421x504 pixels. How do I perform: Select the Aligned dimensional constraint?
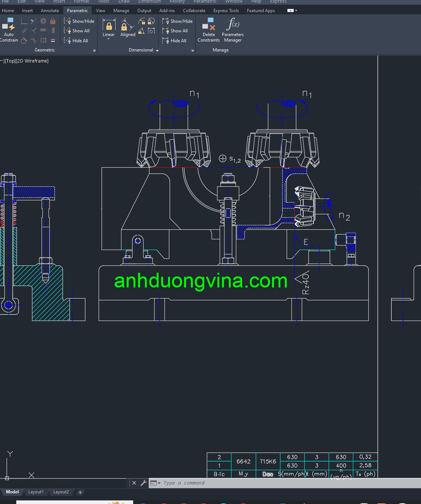[127, 29]
